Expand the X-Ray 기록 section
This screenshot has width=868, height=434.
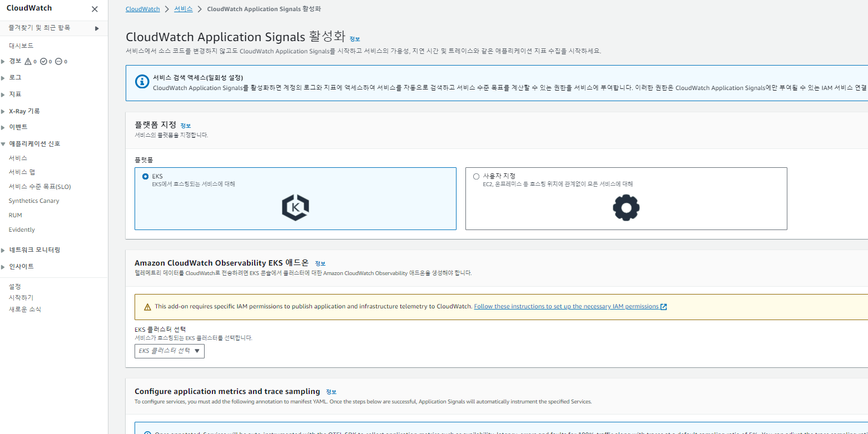point(3,111)
